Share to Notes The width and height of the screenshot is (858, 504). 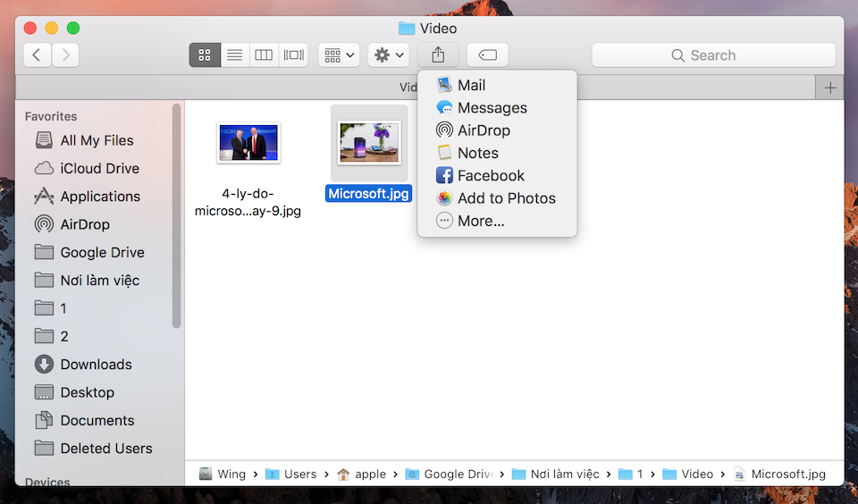[497, 153]
